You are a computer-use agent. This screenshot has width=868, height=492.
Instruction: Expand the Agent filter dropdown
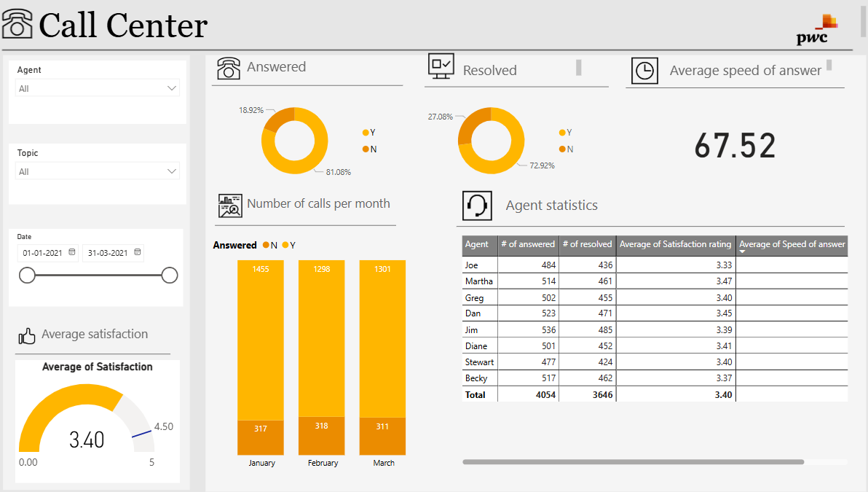[172, 88]
